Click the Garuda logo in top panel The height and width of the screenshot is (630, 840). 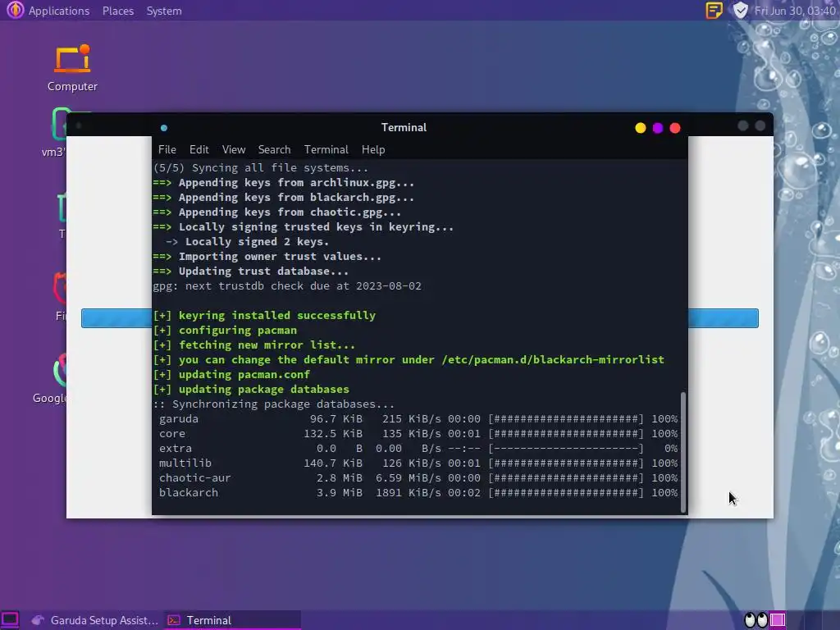pos(15,10)
